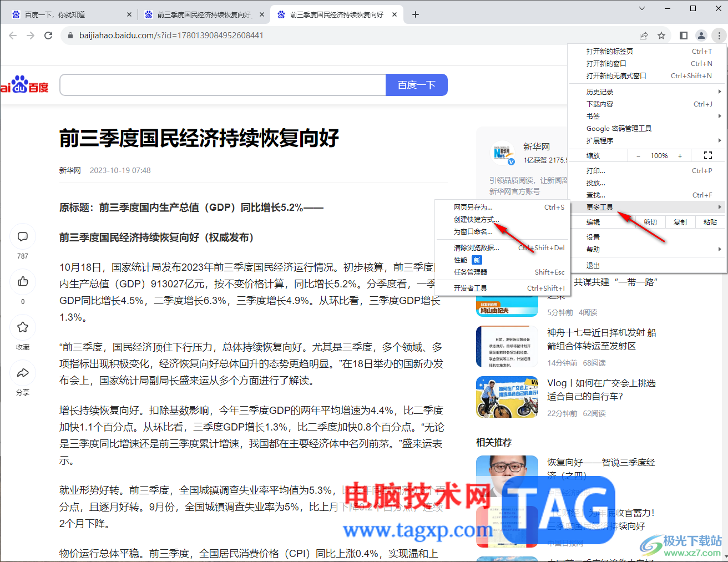Increase zoom with the plus button

tap(680, 156)
